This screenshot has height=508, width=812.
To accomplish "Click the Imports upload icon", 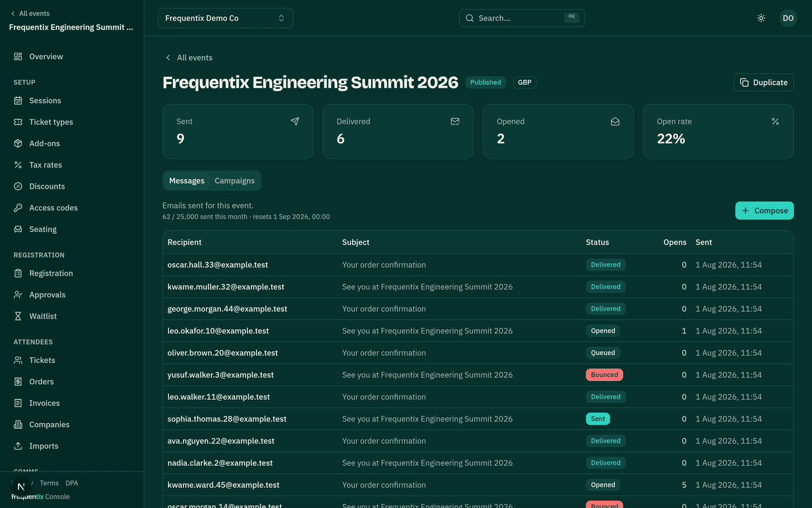I will click(18, 446).
